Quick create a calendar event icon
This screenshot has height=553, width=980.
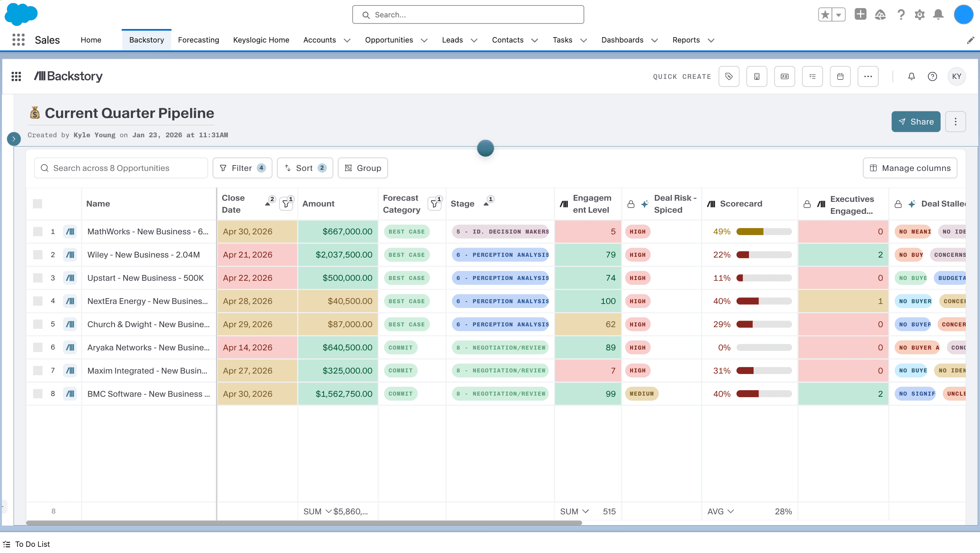tap(840, 76)
